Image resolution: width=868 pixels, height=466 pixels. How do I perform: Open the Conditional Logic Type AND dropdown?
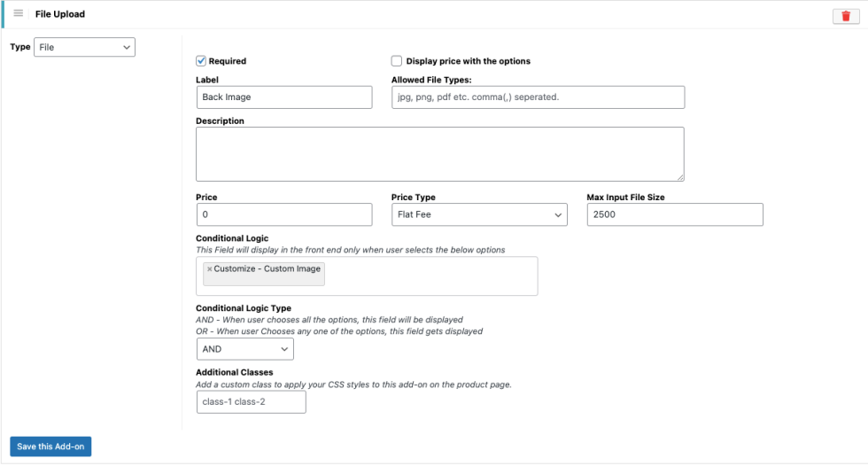coord(244,349)
